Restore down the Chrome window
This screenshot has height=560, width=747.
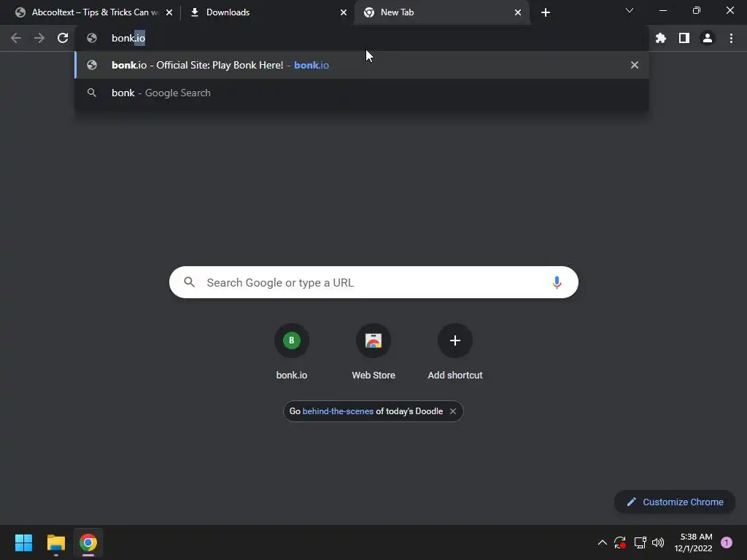point(697,10)
